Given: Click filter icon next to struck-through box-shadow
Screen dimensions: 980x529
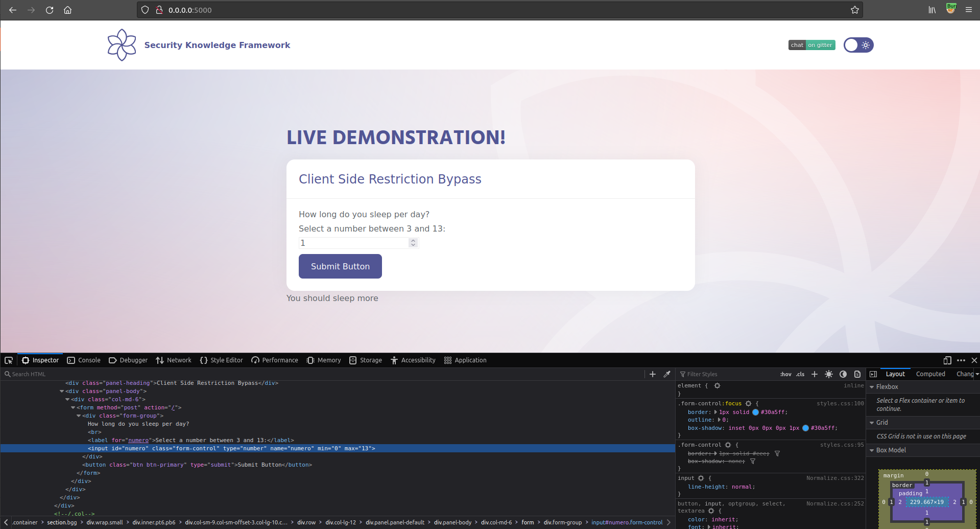Looking at the screenshot, I should pyautogui.click(x=753, y=462).
